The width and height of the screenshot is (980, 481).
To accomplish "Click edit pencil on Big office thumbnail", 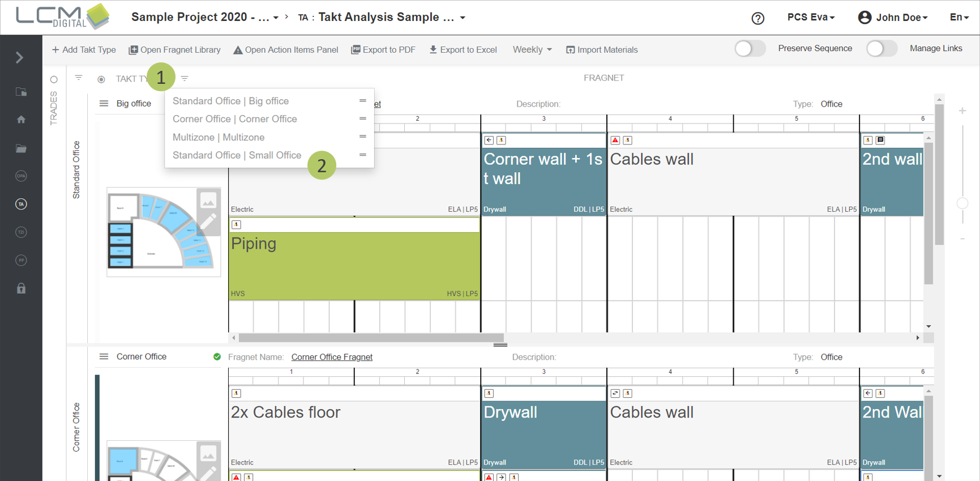I will coord(208,221).
